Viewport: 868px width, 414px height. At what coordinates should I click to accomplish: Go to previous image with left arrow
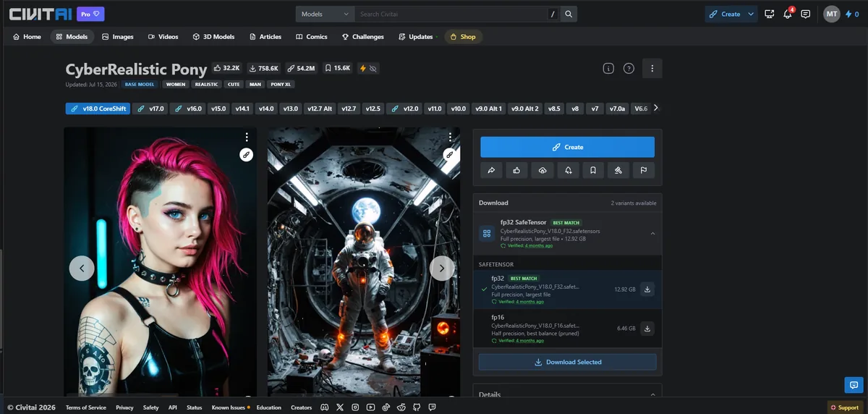click(x=82, y=268)
